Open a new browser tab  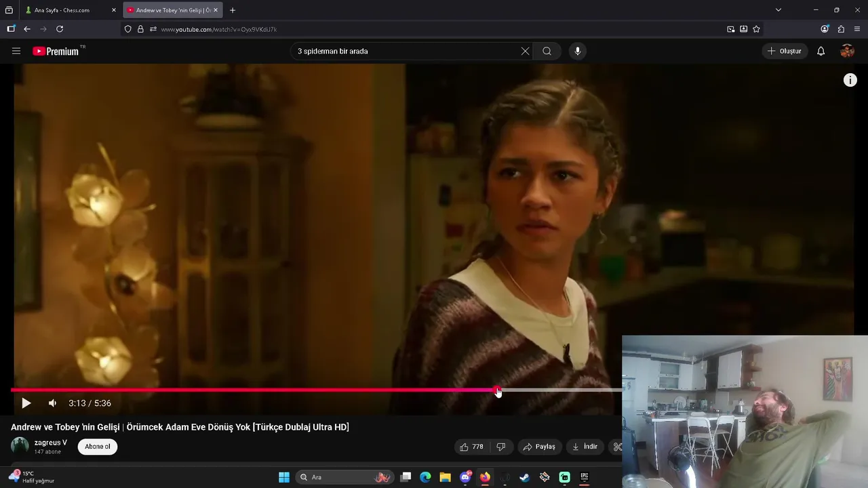pyautogui.click(x=233, y=10)
